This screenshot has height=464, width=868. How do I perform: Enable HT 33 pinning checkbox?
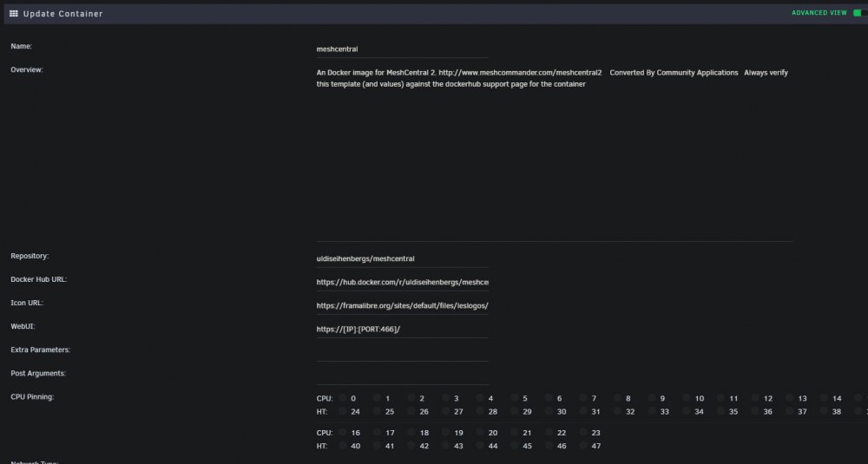coord(652,411)
